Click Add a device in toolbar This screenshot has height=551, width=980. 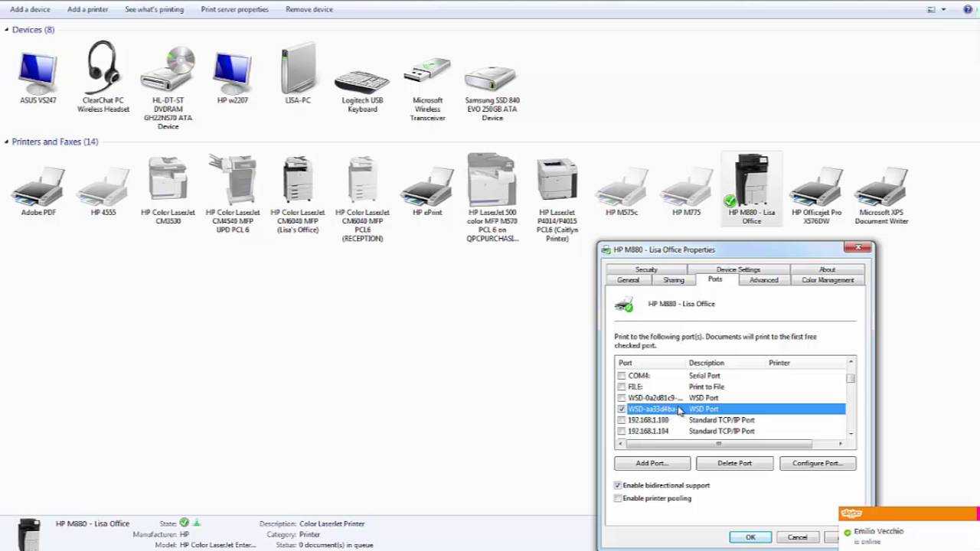pyautogui.click(x=30, y=10)
